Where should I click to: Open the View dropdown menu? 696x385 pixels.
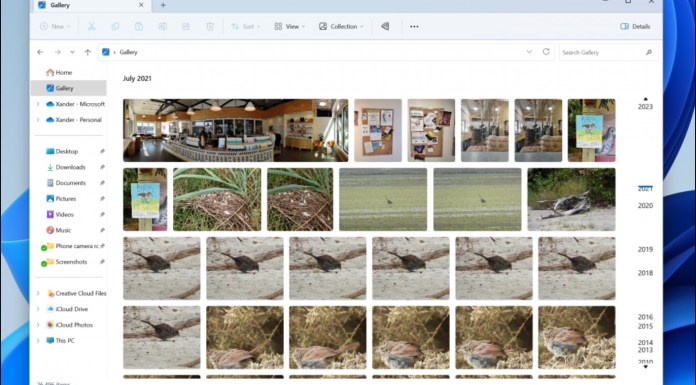pyautogui.click(x=289, y=27)
